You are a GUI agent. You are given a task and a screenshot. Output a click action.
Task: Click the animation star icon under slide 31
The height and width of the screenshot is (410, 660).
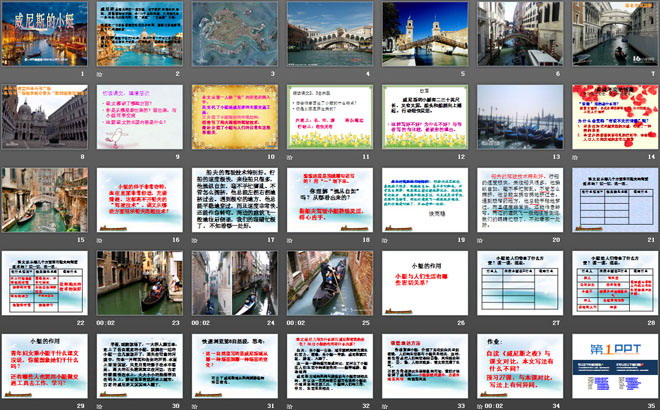pos(195,406)
